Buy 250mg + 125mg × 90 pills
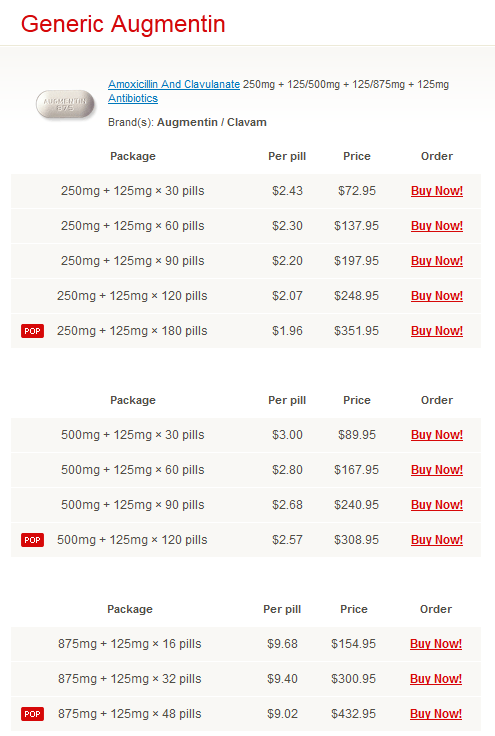 (x=437, y=261)
